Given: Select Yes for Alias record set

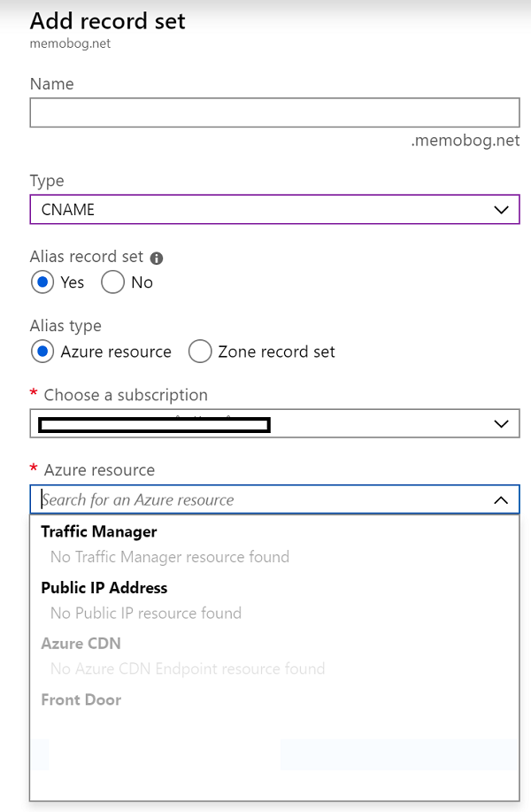Looking at the screenshot, I should (x=42, y=282).
